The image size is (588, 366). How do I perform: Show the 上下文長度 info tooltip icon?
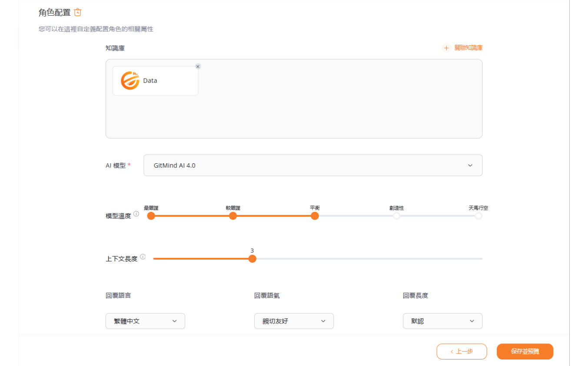(x=143, y=257)
